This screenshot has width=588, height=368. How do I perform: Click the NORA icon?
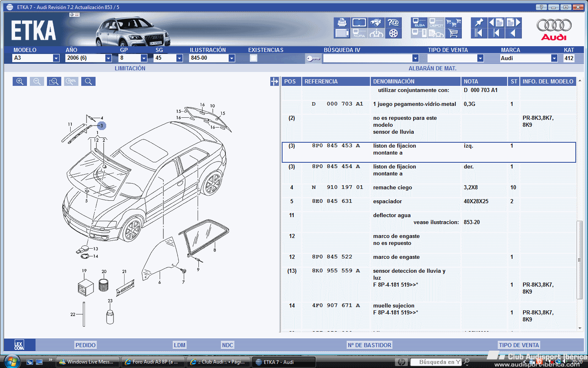tap(359, 33)
